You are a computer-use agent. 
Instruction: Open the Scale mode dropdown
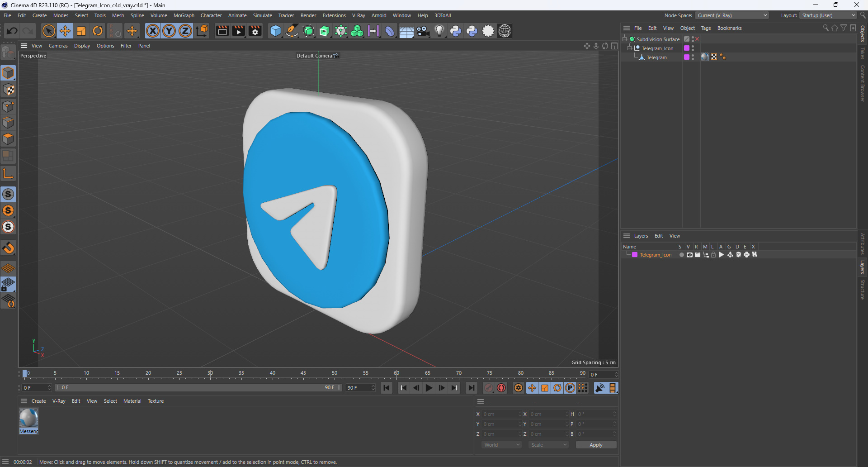coord(548,445)
